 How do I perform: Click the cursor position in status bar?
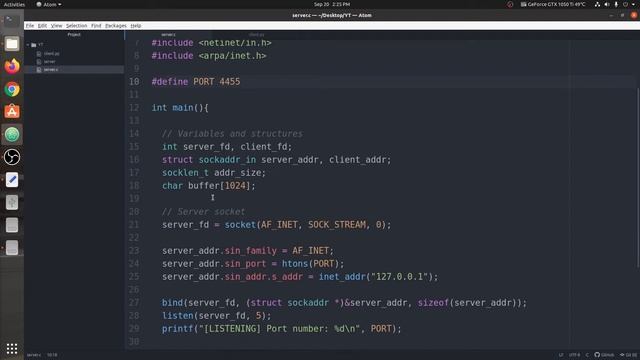52,355
